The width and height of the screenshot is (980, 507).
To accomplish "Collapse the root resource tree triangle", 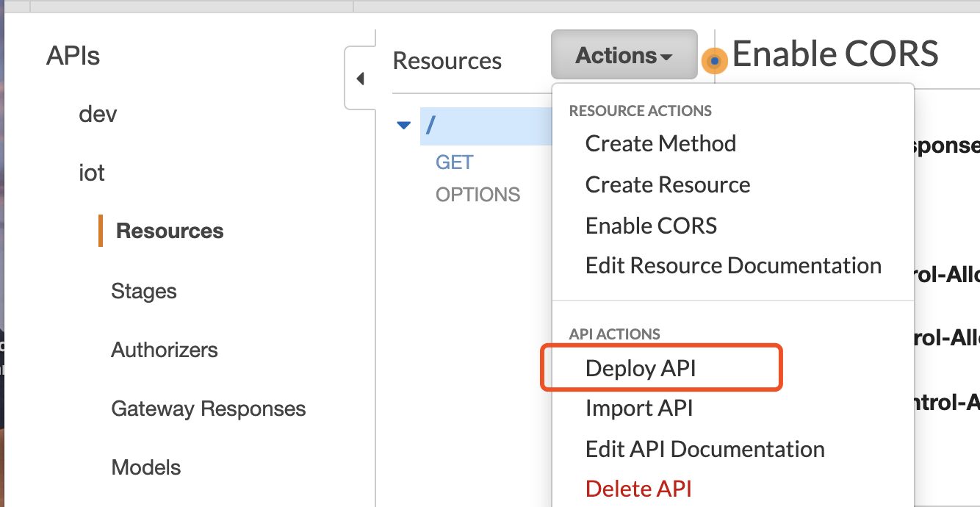I will point(403,126).
